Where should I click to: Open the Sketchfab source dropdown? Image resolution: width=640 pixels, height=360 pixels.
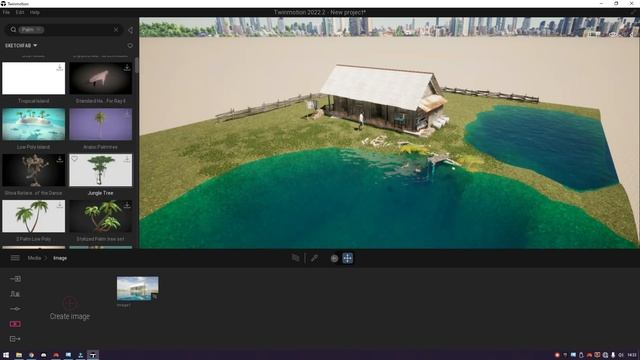21,45
